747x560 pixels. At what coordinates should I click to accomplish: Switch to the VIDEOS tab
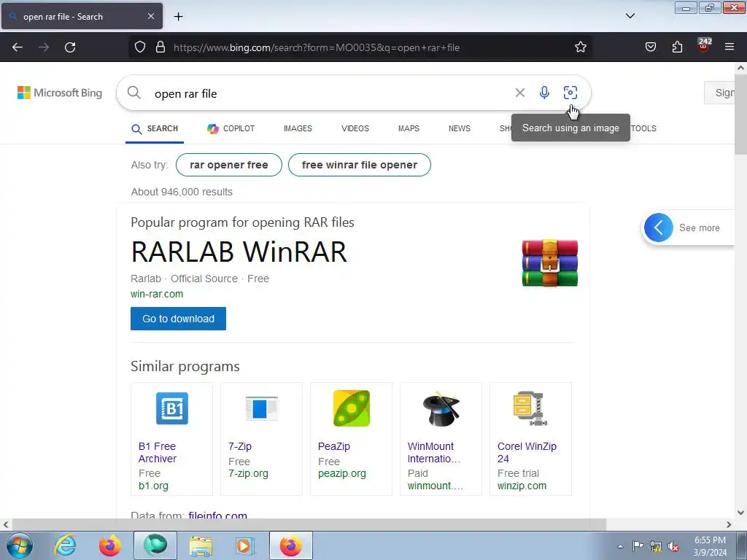pyautogui.click(x=355, y=128)
